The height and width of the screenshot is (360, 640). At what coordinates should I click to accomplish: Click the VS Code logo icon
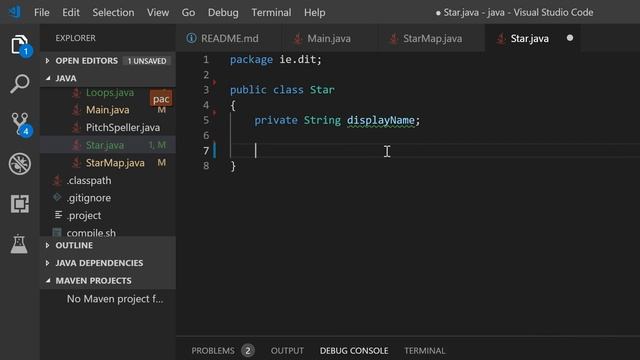click(x=15, y=12)
